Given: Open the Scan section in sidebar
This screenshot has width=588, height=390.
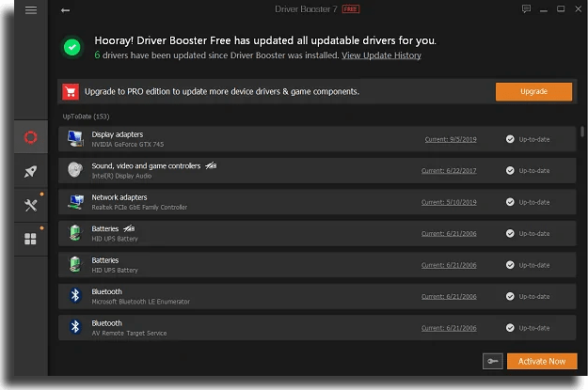Looking at the screenshot, I should (x=31, y=137).
